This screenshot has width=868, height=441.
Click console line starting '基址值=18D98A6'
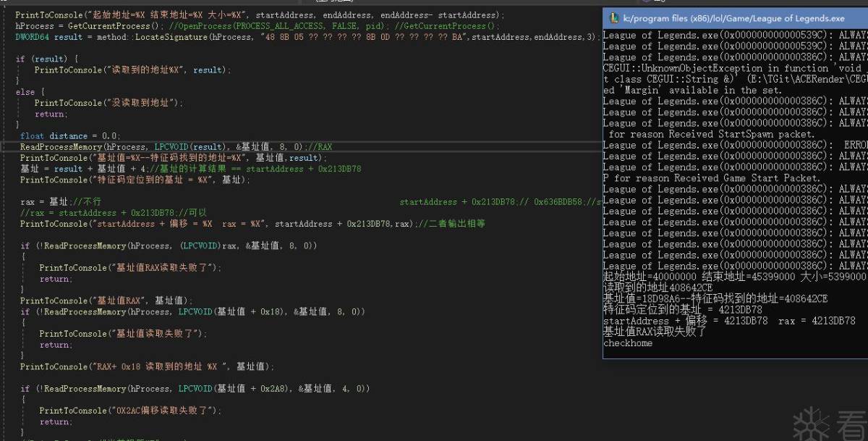tap(715, 298)
